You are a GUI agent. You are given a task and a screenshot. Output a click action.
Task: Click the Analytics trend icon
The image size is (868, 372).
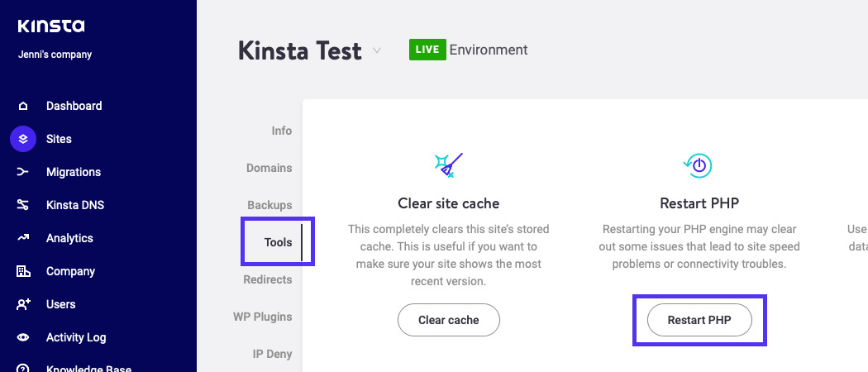(23, 238)
